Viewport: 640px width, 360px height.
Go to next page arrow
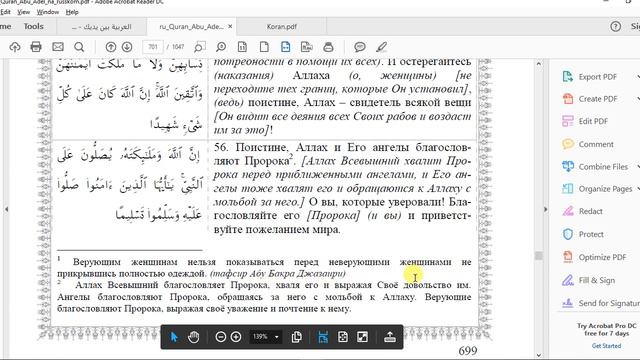tap(127, 47)
